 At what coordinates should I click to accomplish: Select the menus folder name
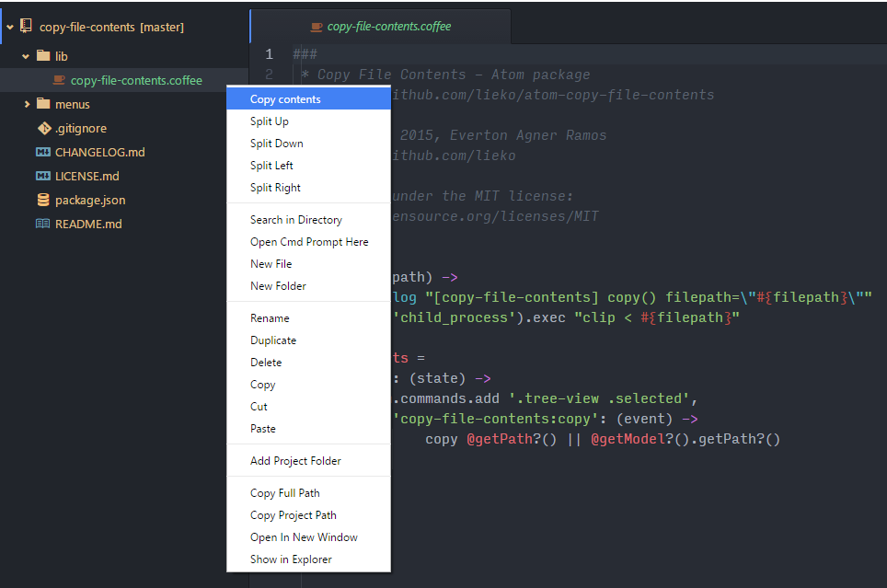tap(73, 104)
